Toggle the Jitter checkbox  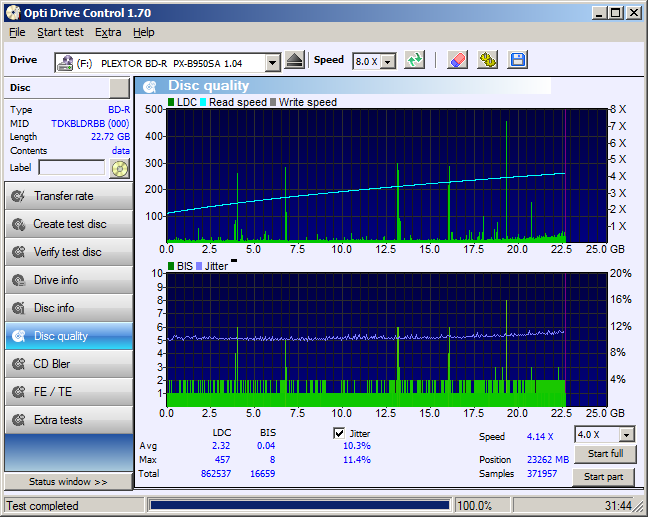coord(339,433)
